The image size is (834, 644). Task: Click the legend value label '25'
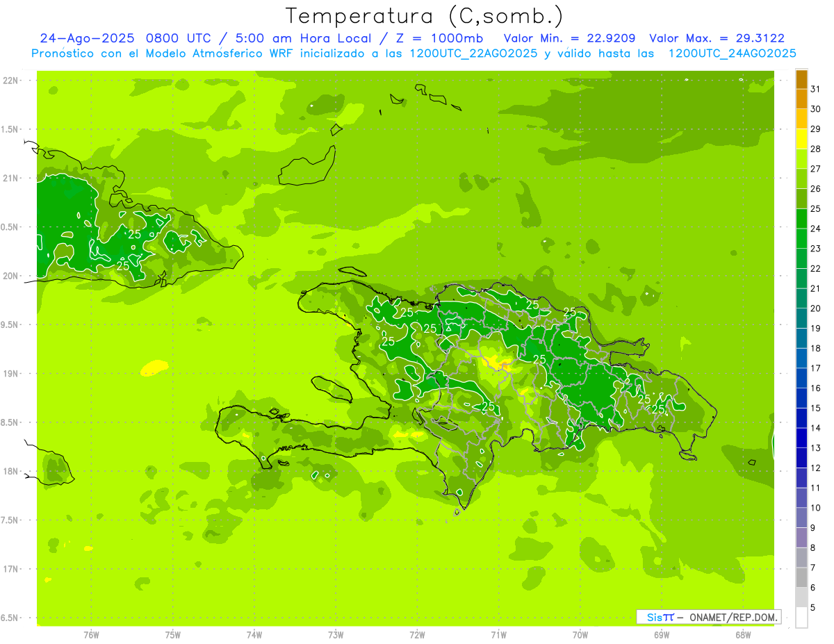click(816, 208)
